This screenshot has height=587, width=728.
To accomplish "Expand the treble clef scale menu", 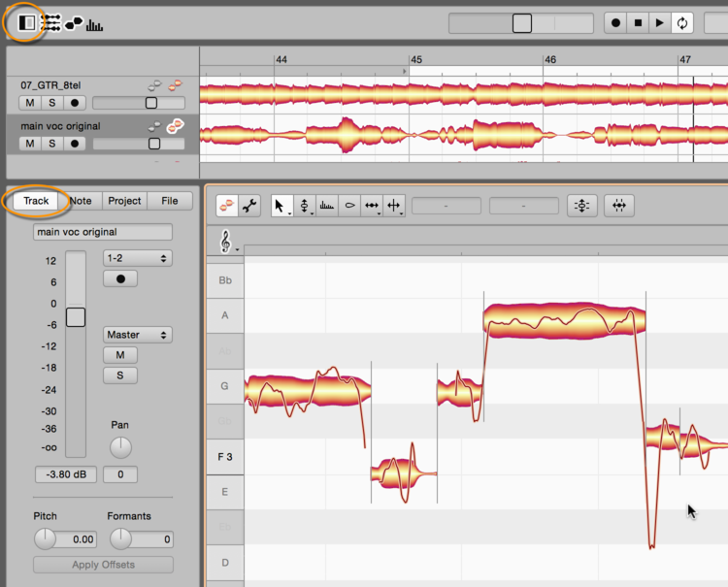I will click(229, 243).
